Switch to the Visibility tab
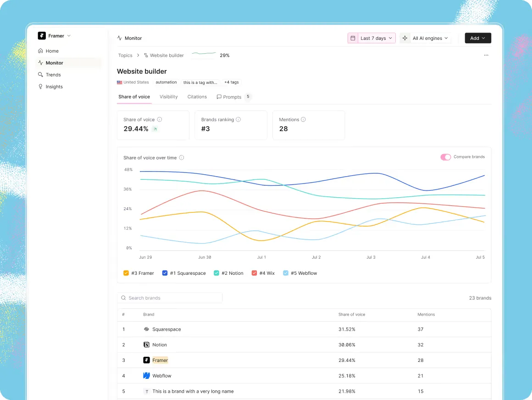The width and height of the screenshot is (532, 400). point(169,97)
